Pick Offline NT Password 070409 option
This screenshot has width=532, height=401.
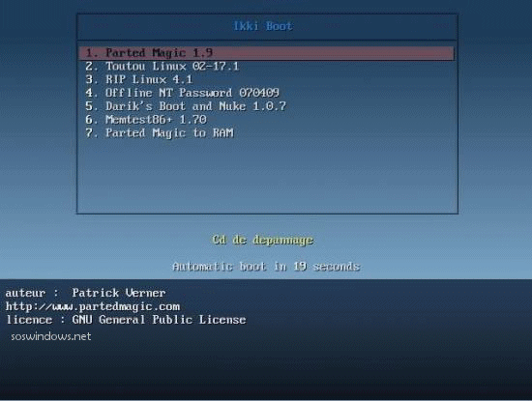point(182,93)
